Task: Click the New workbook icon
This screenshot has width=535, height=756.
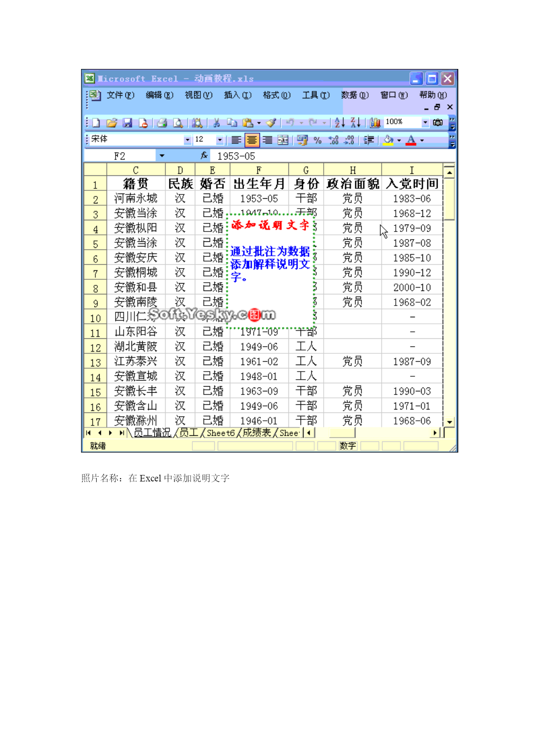Action: coord(96,123)
